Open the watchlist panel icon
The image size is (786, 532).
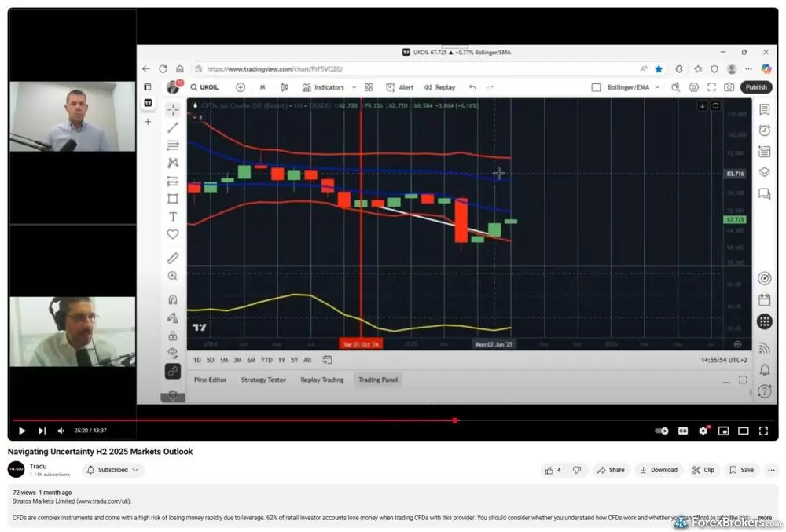coord(765,110)
